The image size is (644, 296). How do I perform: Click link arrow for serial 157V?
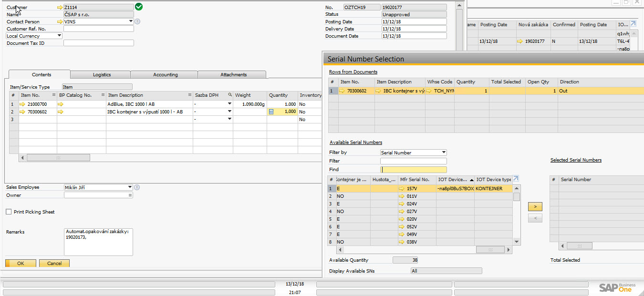[402, 189]
